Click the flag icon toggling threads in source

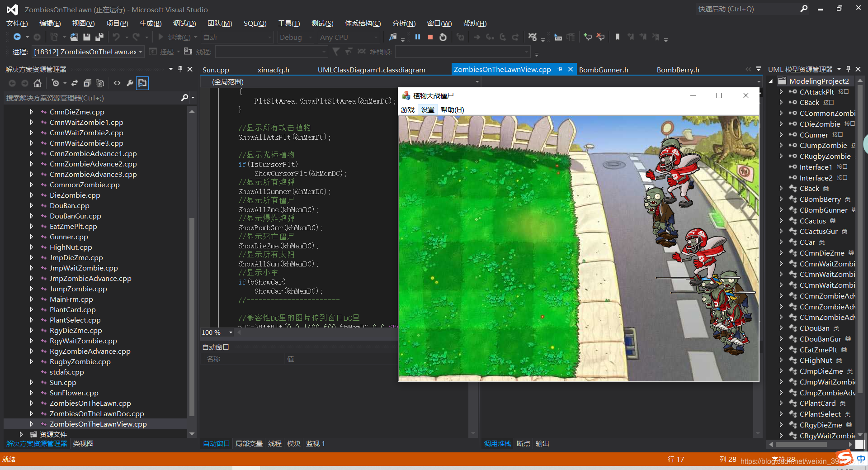(188, 52)
